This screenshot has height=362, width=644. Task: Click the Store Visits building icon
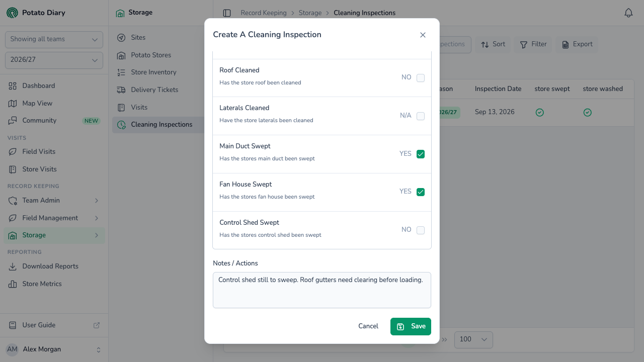pyautogui.click(x=13, y=169)
